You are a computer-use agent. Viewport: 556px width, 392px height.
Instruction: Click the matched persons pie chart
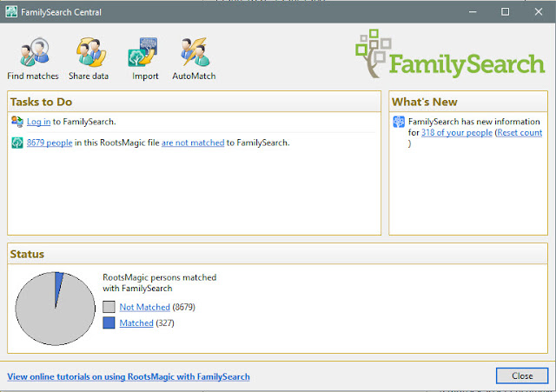(56, 309)
